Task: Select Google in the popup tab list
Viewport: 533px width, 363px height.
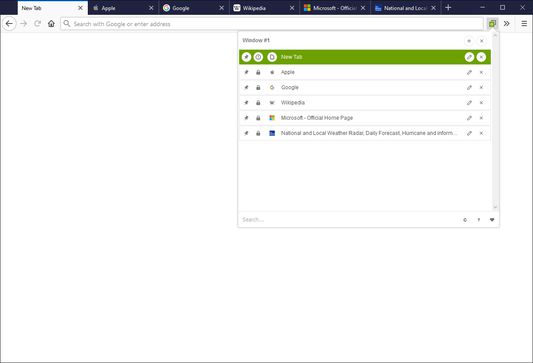Action: pyautogui.click(x=365, y=87)
